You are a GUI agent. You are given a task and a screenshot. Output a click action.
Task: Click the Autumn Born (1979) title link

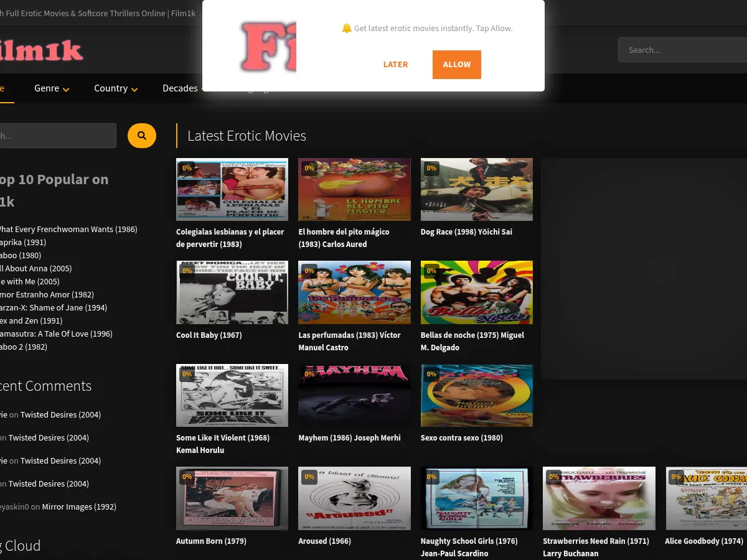(211, 541)
